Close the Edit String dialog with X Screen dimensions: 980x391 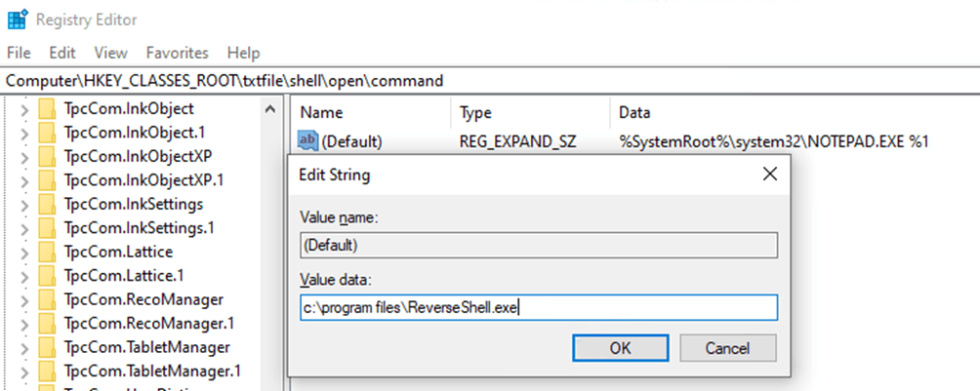tap(769, 175)
